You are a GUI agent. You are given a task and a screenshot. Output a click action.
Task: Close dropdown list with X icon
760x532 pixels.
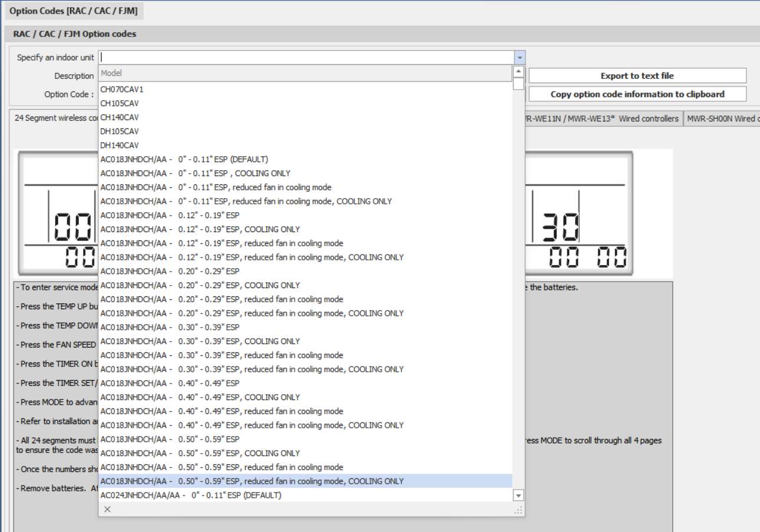tap(107, 510)
